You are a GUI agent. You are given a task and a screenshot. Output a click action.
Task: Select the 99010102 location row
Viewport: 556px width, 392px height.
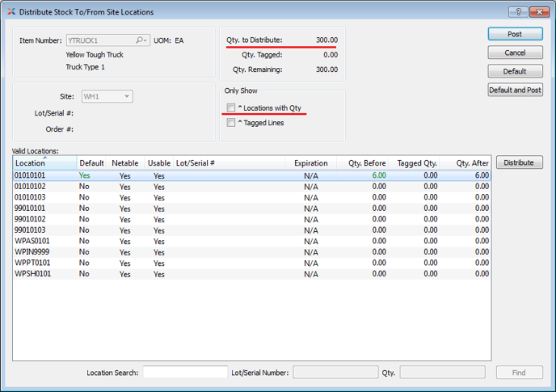[x=41, y=219]
